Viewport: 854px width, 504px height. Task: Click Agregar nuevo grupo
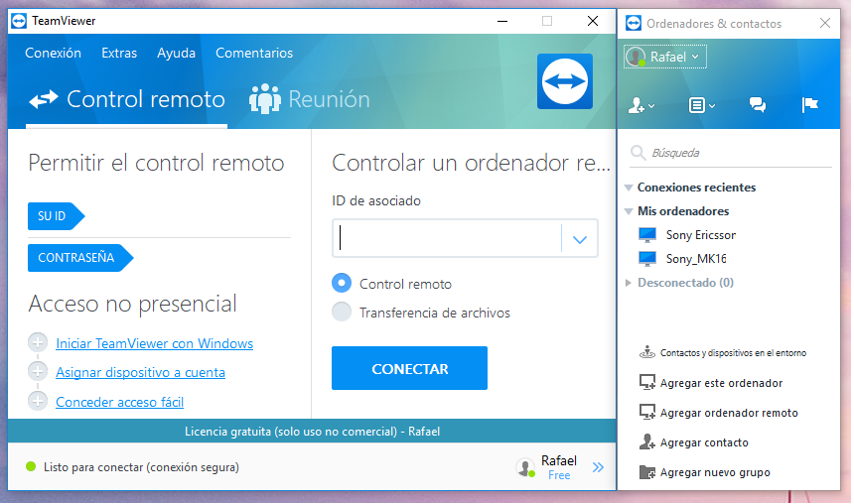click(715, 472)
